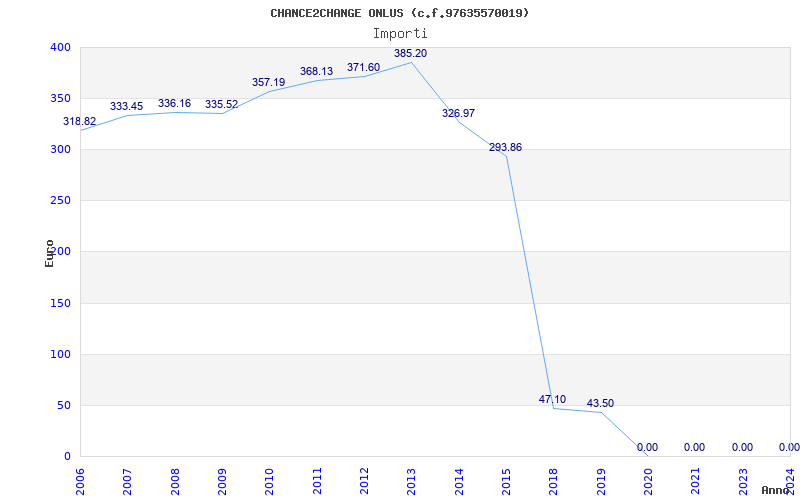Click the 2014 x-axis year label
This screenshot has height=500, width=800.
point(459,481)
